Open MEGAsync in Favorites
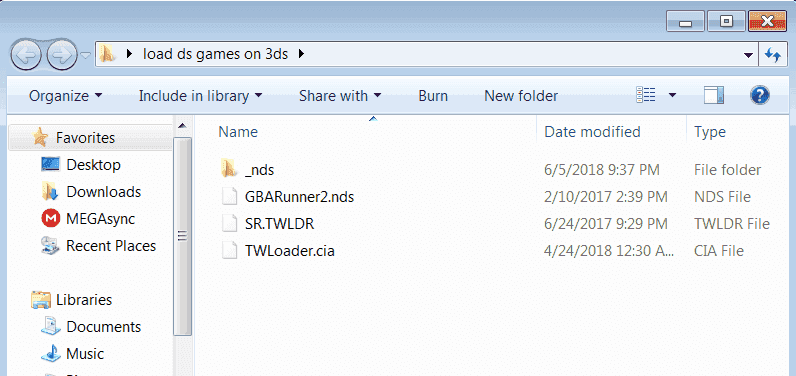Image resolution: width=796 pixels, height=376 pixels. [101, 219]
